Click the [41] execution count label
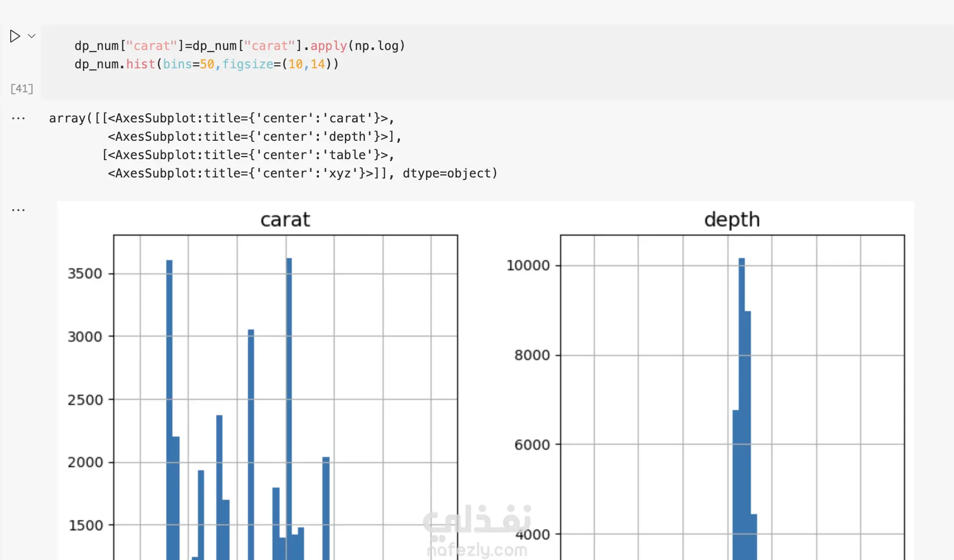The width and height of the screenshot is (954, 560). (x=22, y=89)
